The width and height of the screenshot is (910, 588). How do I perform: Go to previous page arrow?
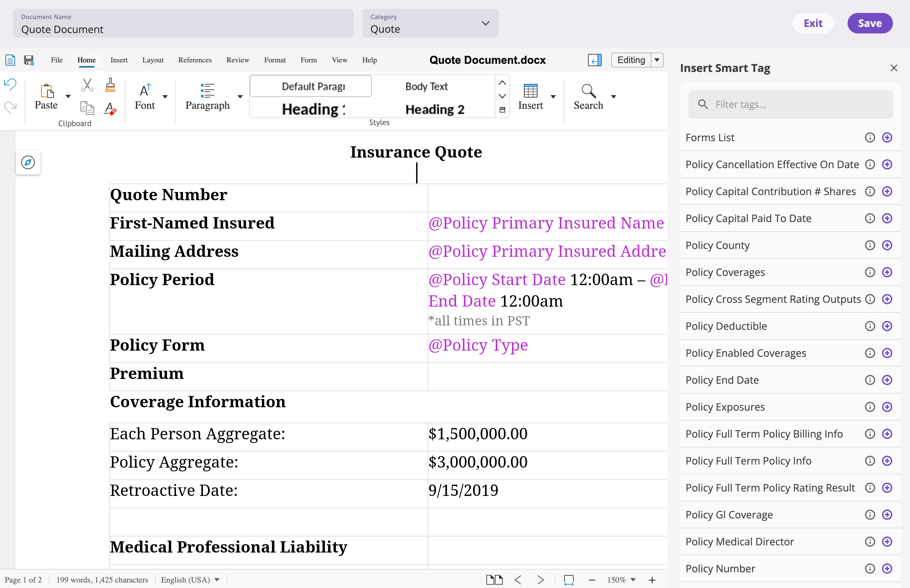pos(518,579)
